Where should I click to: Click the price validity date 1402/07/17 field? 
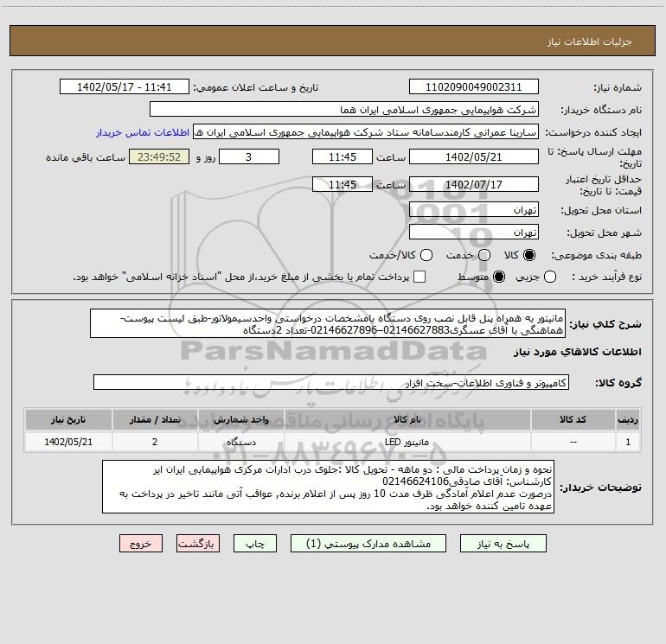coord(474,184)
